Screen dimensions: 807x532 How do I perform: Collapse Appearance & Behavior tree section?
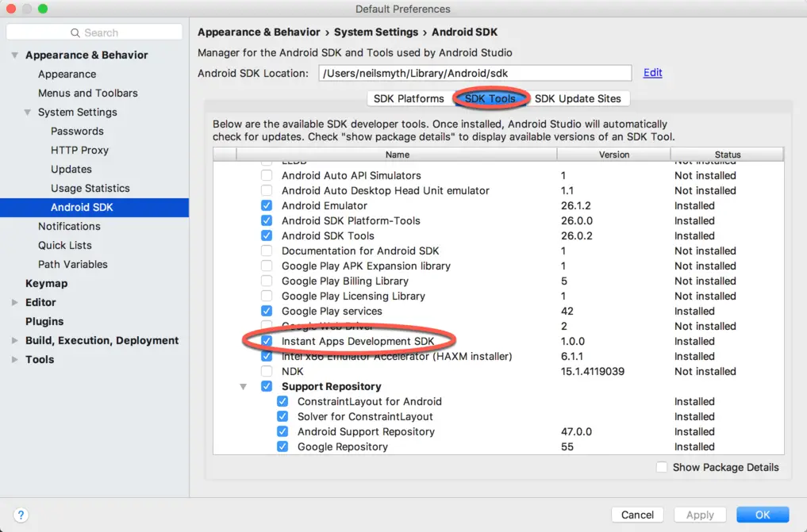pos(14,55)
